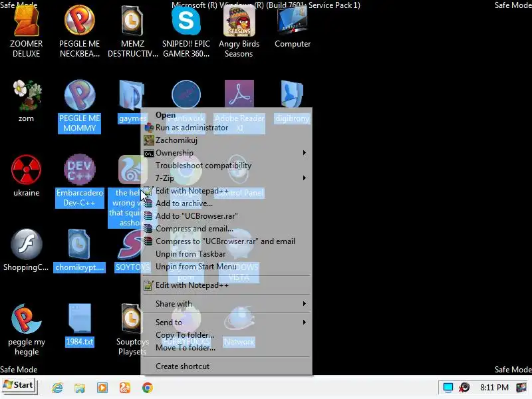
Task: Click the monitor icon in system tray
Action: coord(448,387)
